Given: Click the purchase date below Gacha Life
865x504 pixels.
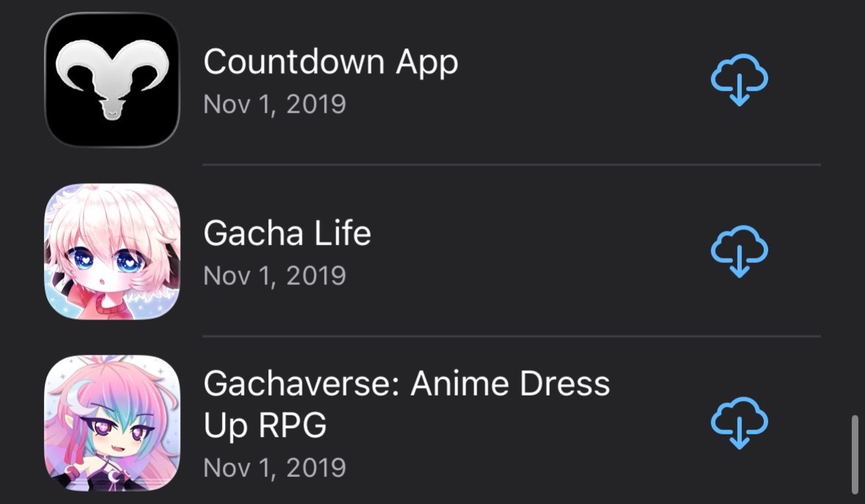Looking at the screenshot, I should pyautogui.click(x=274, y=275).
